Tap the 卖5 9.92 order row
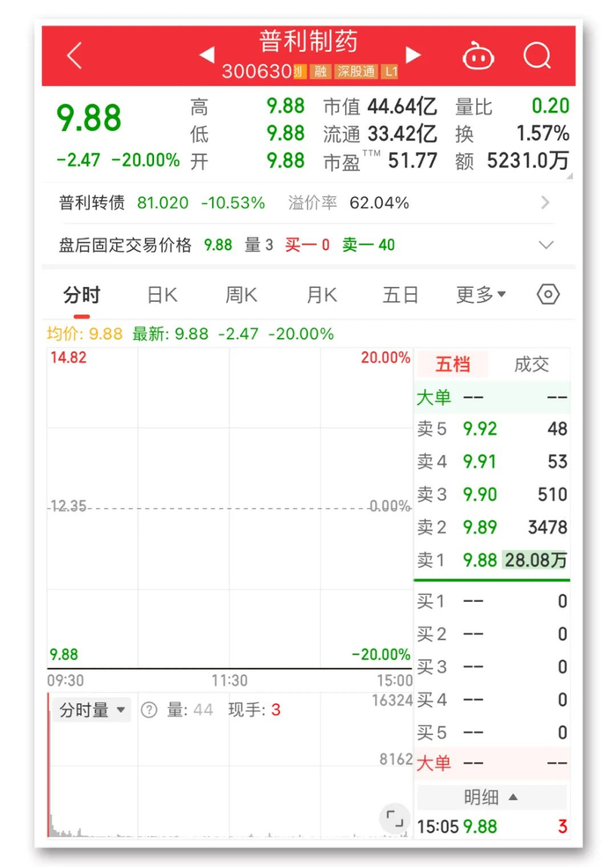The image size is (616, 867). click(x=492, y=429)
